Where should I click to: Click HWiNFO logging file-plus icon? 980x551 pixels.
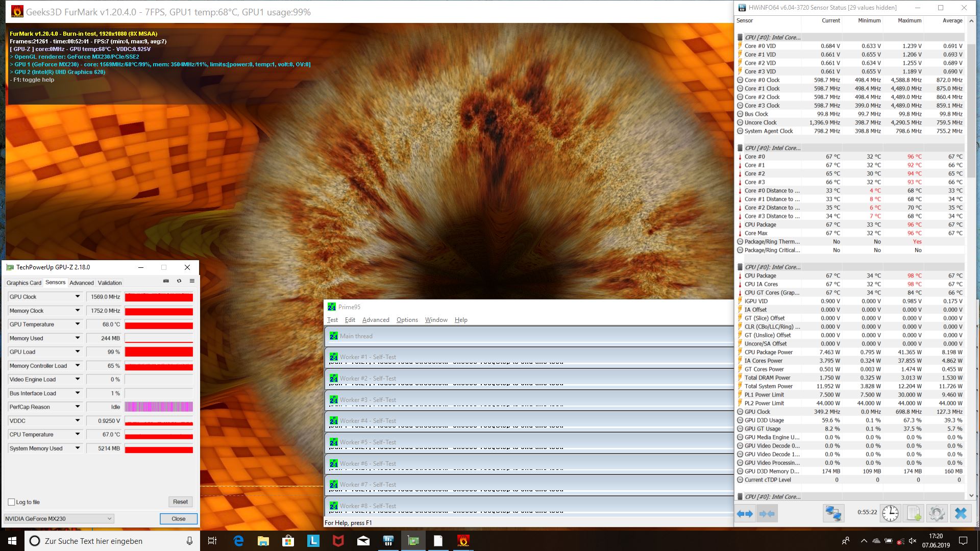click(914, 513)
